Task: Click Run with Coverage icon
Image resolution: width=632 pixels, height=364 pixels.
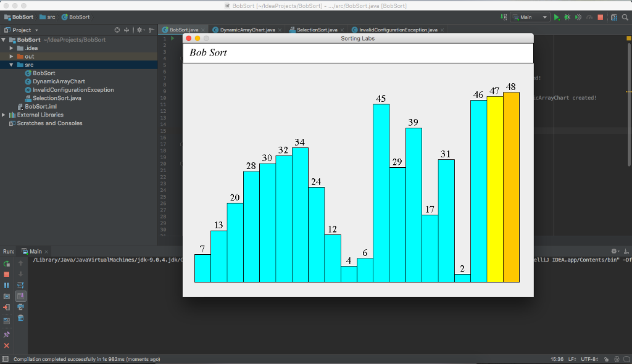Action: [578, 17]
